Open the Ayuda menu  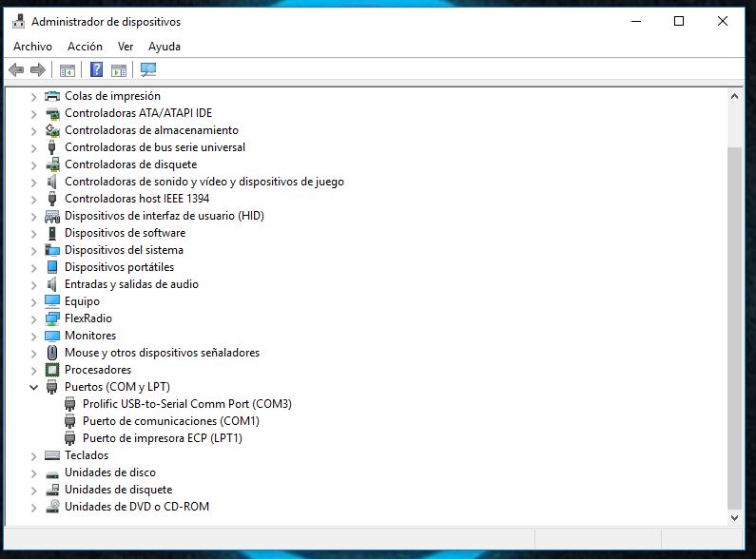(x=164, y=46)
